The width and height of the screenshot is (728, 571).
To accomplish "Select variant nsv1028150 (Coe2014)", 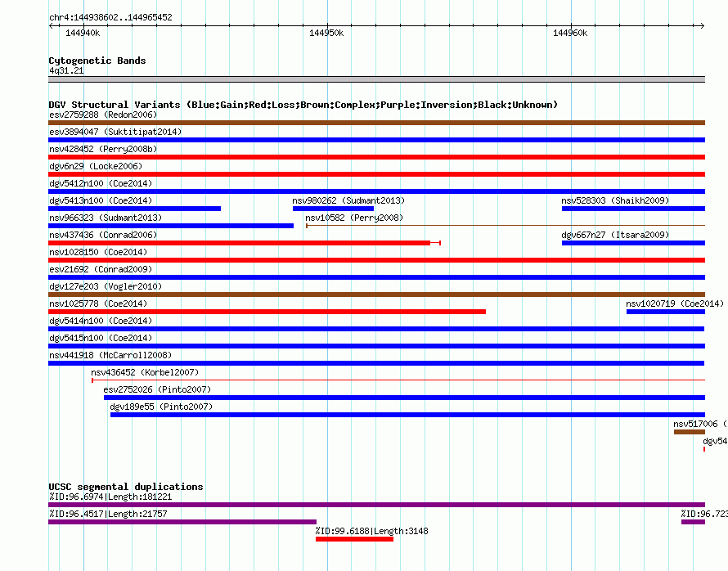I will click(98, 252).
